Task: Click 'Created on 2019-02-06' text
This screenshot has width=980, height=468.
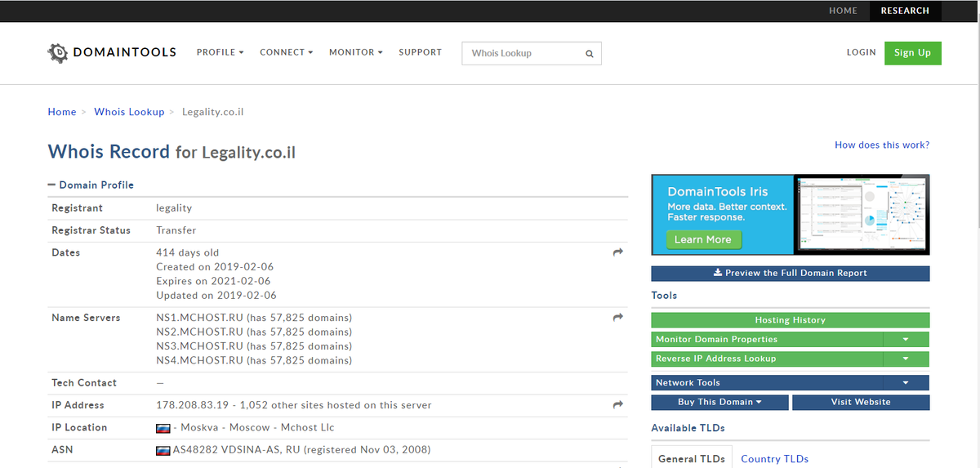Action: tap(216, 267)
